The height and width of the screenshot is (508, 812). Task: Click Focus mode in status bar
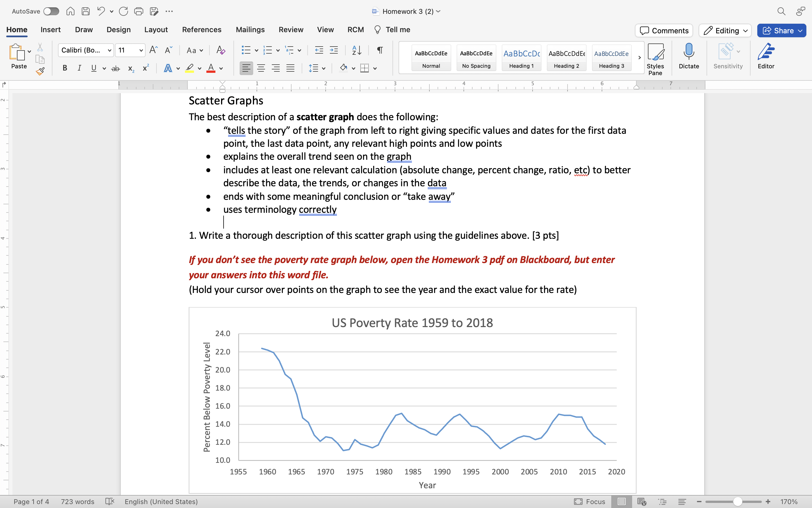pyautogui.click(x=590, y=502)
